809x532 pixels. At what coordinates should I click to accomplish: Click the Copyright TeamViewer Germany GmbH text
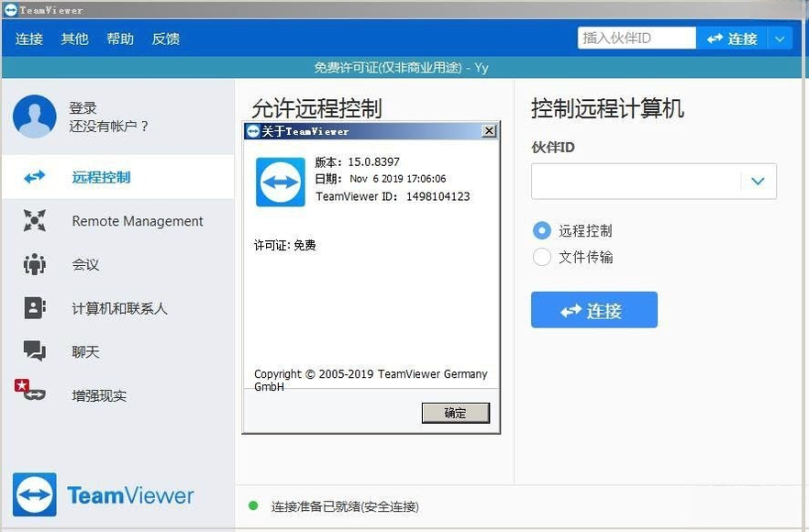(371, 381)
